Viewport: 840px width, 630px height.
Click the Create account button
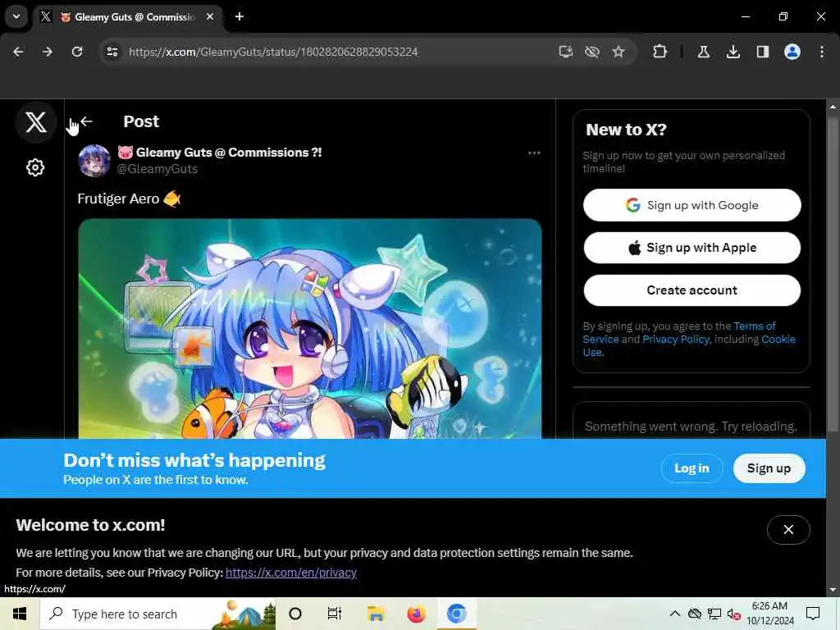[692, 290]
